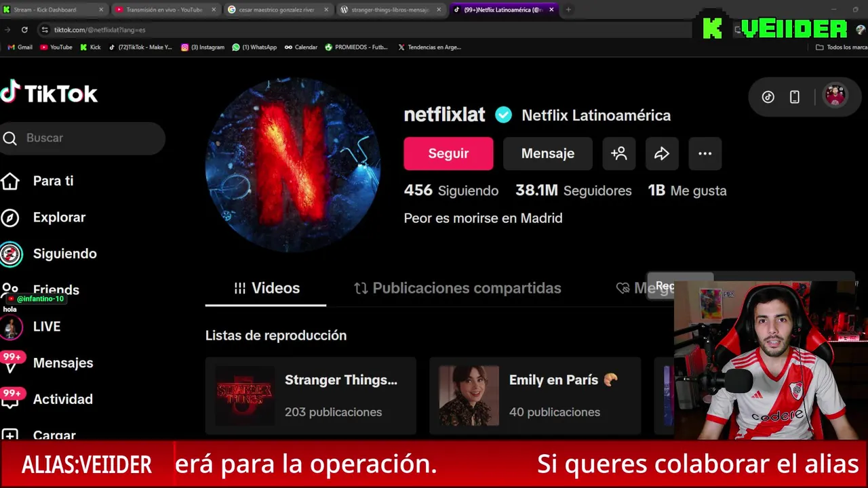The image size is (868, 488).
Task: Open the user profile avatar menu
Action: point(835,96)
